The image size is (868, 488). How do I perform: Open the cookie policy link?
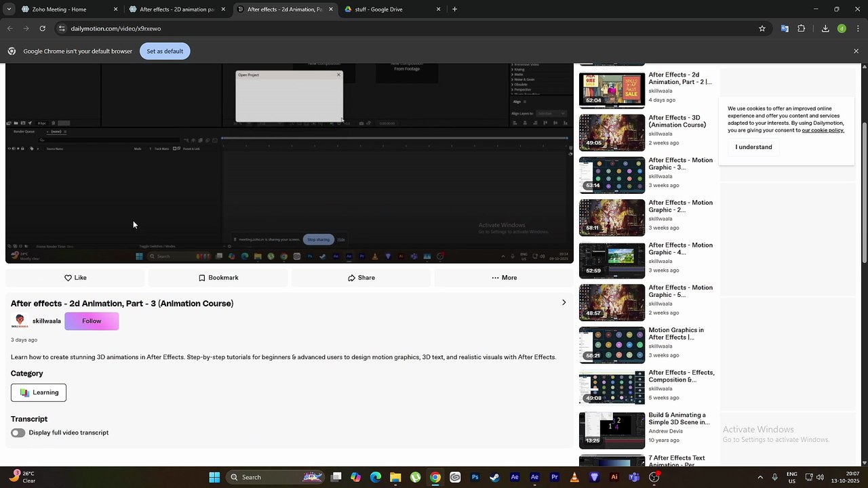(x=823, y=130)
